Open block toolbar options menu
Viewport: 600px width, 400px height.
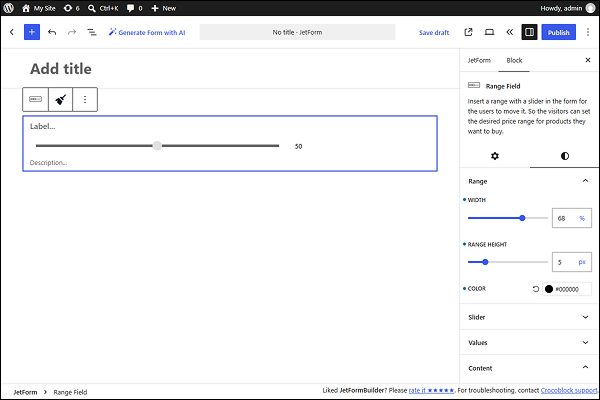click(x=85, y=100)
